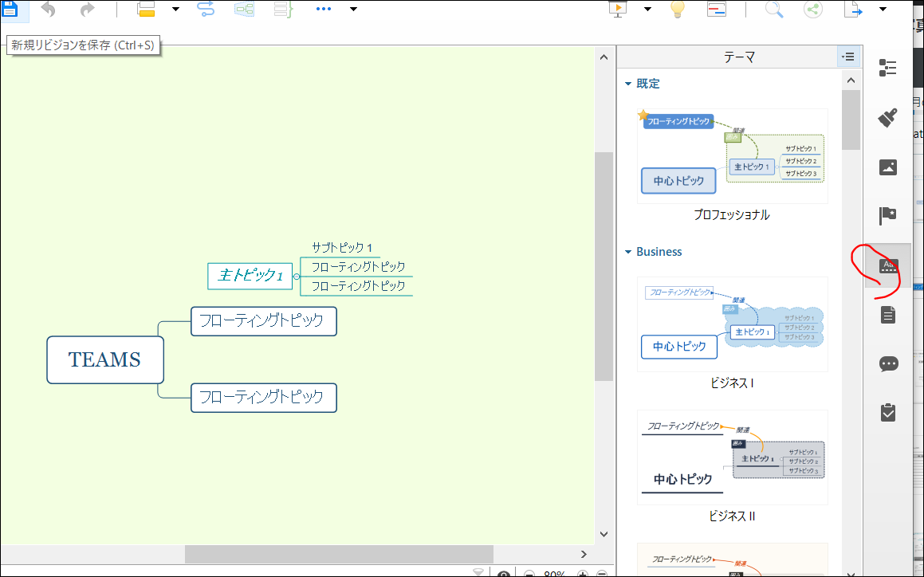The width and height of the screenshot is (924, 577).
Task: Select the lower フローティングトピック attached to TEAMS
Action: point(263,398)
